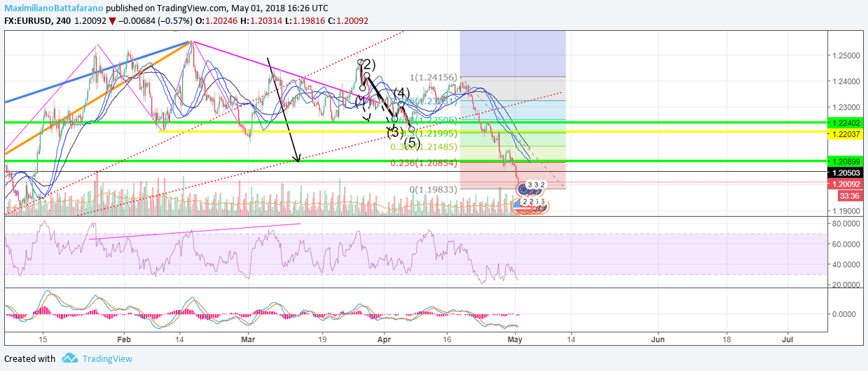Click the 80.0000 RSI axis label
Viewport: 868px width, 371px height.
click(x=846, y=223)
